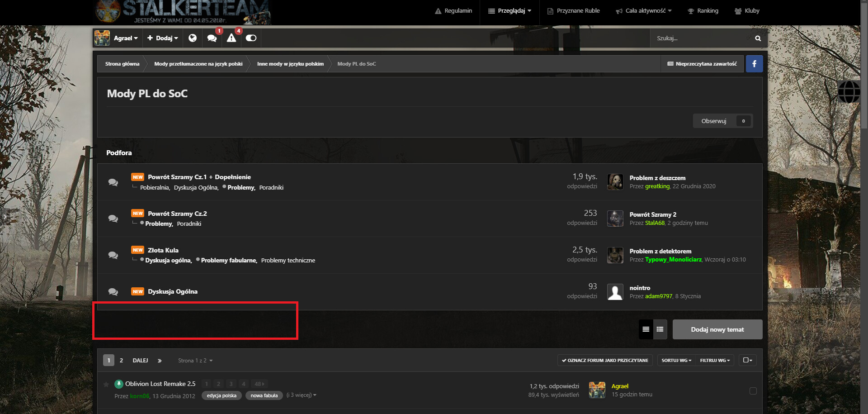Open the warning reports triangle icon
Screen dimensions: 868x414
click(x=231, y=38)
